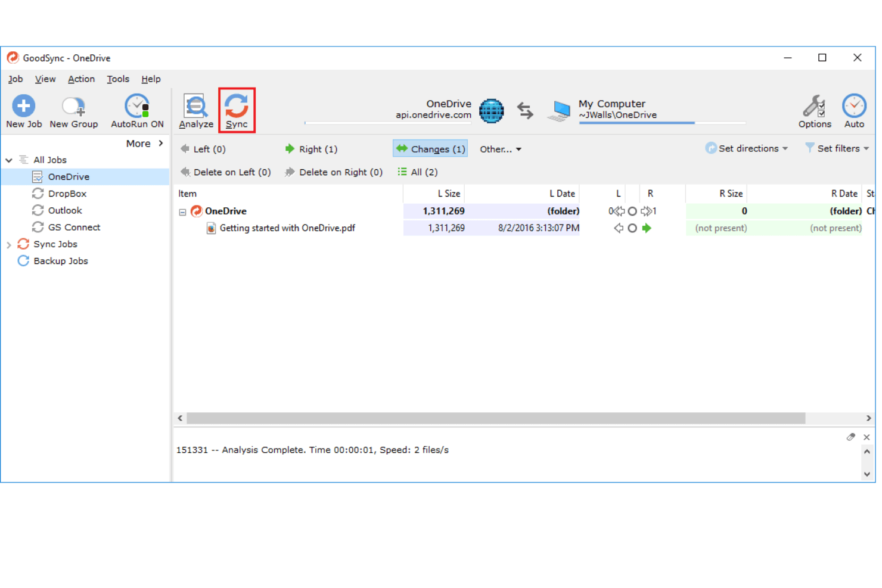
Task: Show Delete on Left (0) items
Action: coord(226,172)
